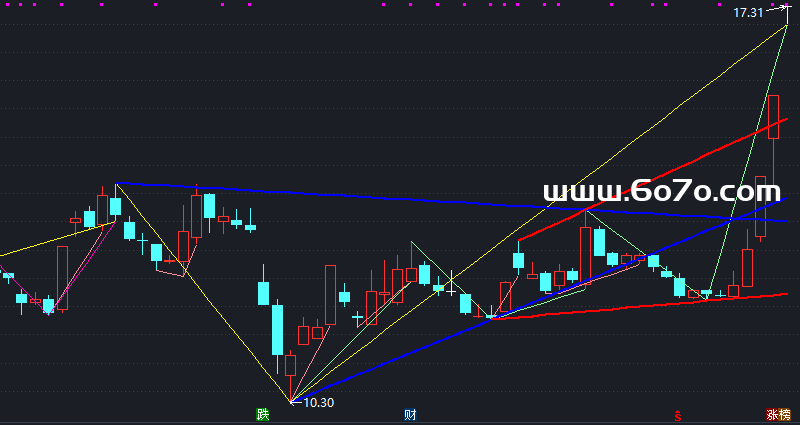
Task: Click the bottom candlestick above the 10.30 label
Action: coord(291,365)
